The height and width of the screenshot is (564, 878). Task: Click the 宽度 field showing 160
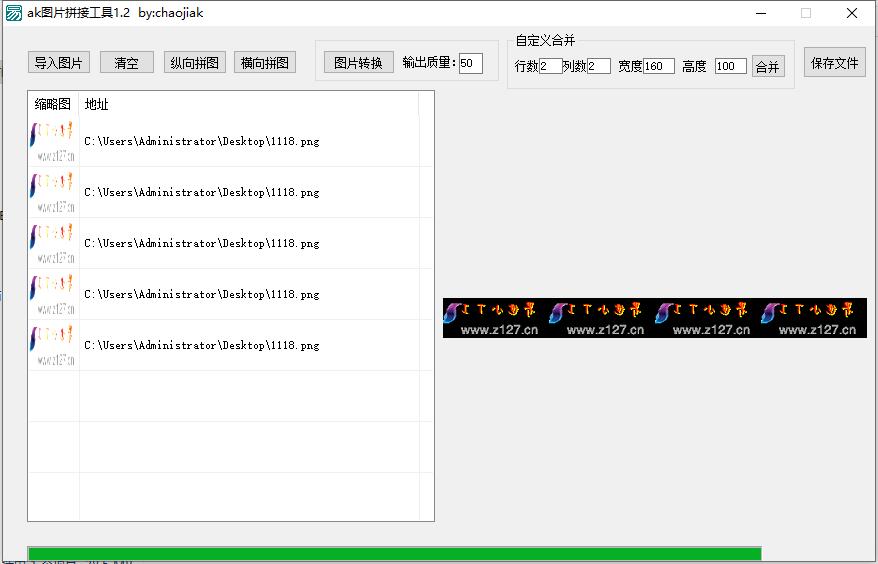point(658,66)
